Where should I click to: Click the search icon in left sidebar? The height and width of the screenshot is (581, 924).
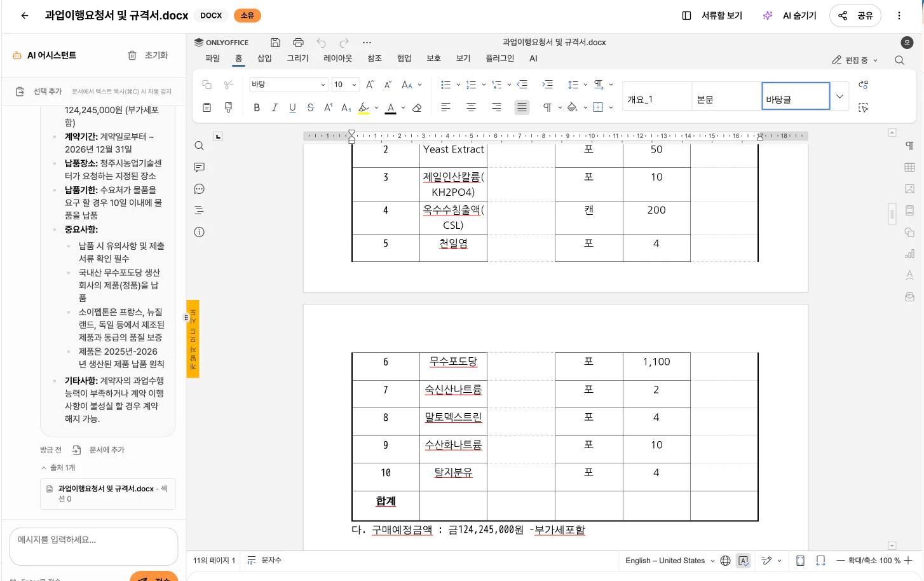[x=199, y=146]
